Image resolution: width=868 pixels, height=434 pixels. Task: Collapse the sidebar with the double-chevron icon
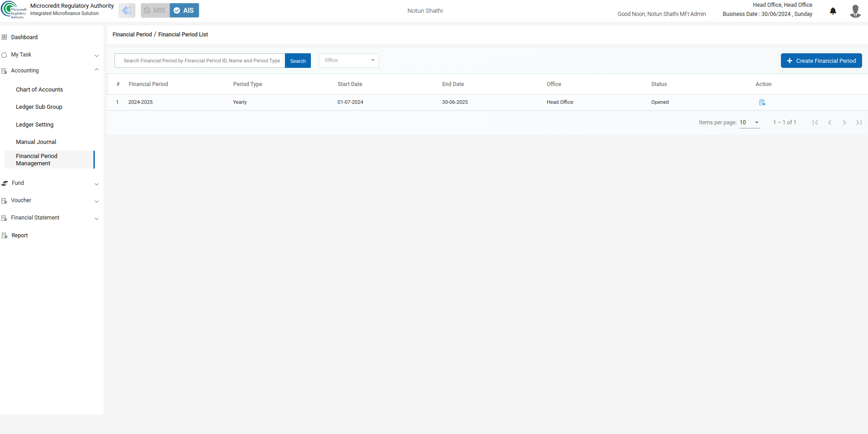pyautogui.click(x=127, y=10)
